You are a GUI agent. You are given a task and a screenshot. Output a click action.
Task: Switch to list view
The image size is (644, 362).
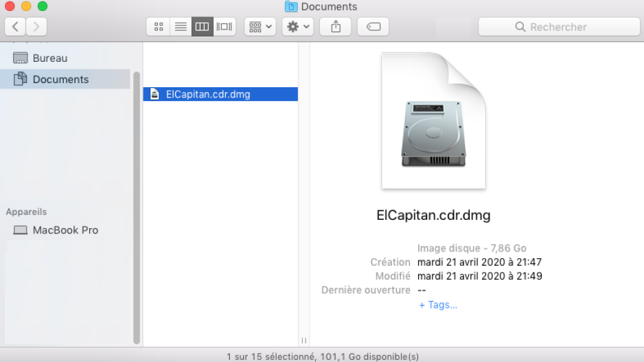pyautogui.click(x=181, y=27)
